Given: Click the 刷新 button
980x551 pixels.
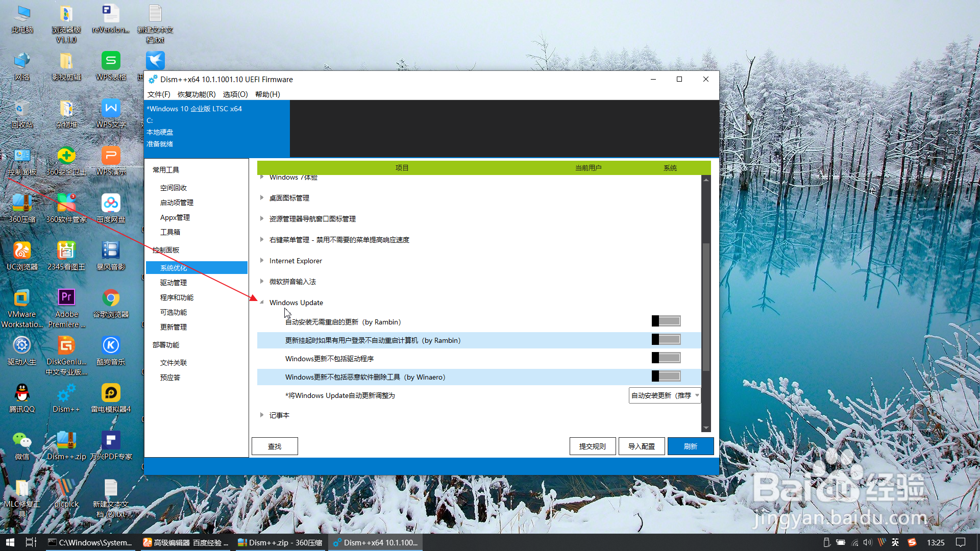Looking at the screenshot, I should [690, 446].
